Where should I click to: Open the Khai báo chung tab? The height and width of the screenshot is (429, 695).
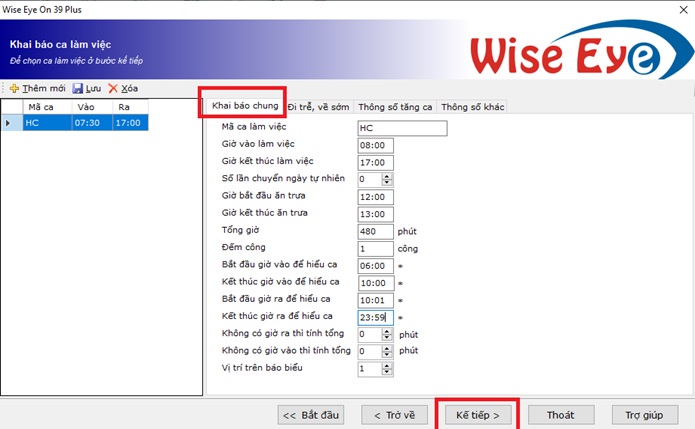tap(244, 106)
